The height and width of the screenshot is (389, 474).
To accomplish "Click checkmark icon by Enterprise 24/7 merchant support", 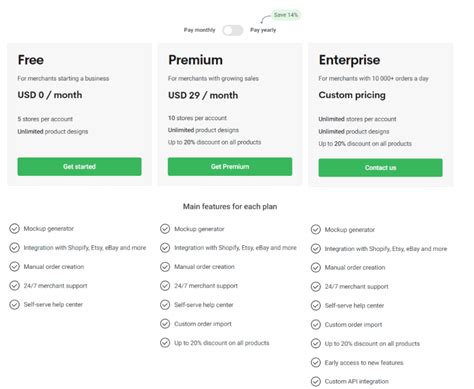I will (316, 287).
